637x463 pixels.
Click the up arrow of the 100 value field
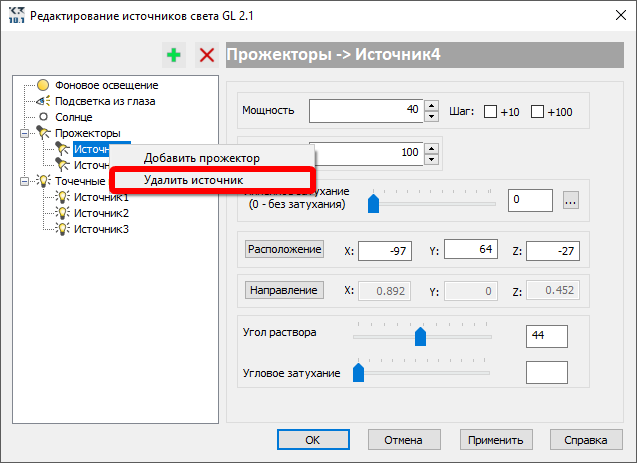pyautogui.click(x=431, y=148)
